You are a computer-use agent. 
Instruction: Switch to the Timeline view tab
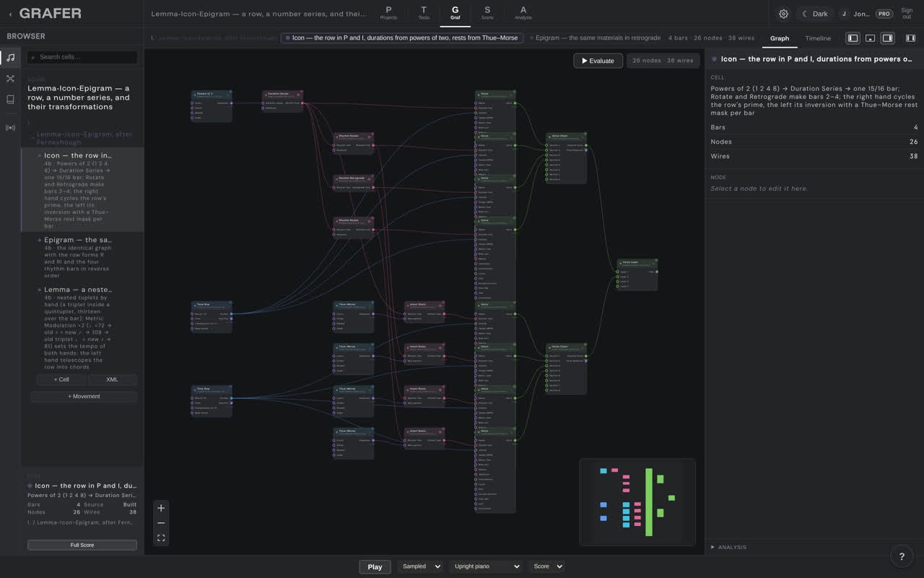[818, 38]
